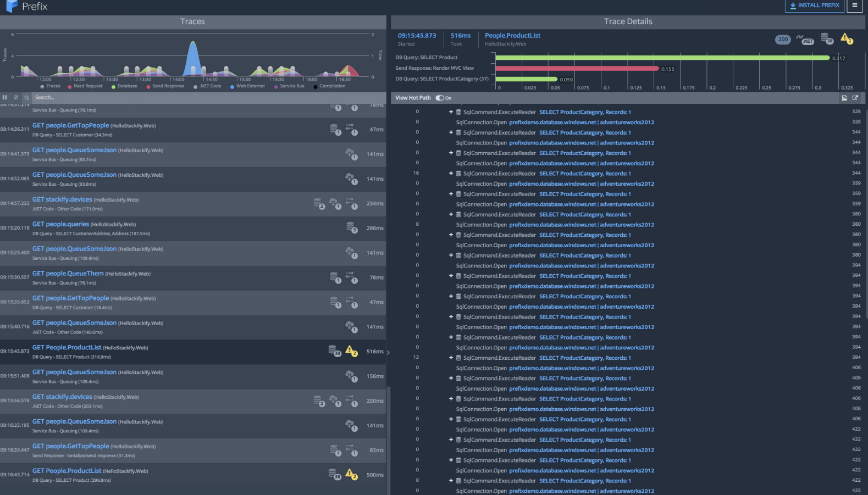Screen dimensions: 868x495
Task: Click service bus icon on 09:14:41.375 trace
Action: coord(351,154)
